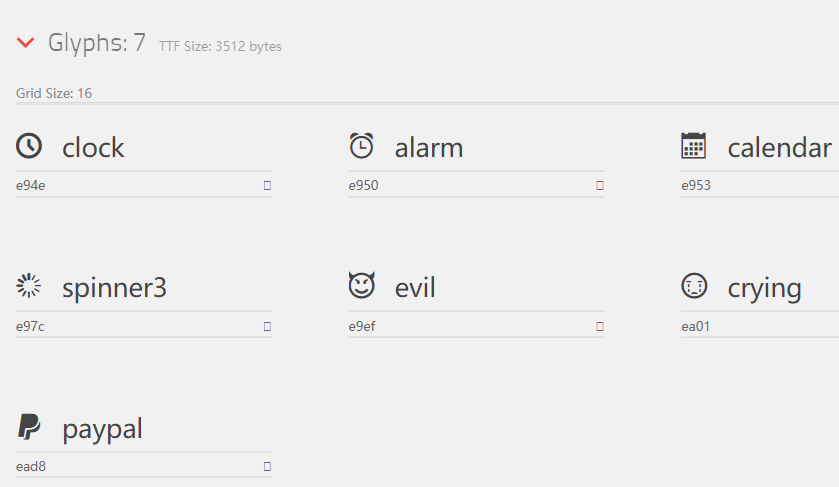Select the evil face glyph icon
Screen dimensions: 839x487
361,286
